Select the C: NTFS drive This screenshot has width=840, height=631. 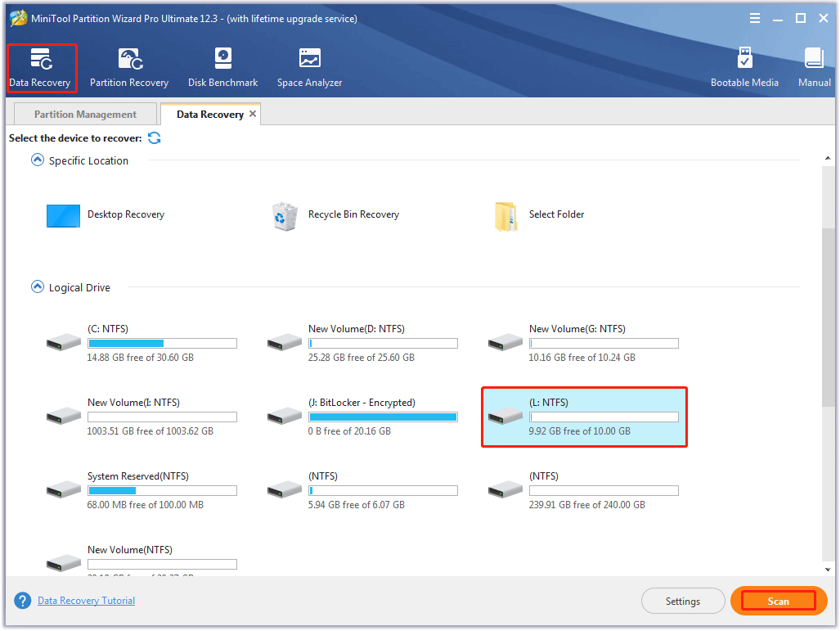click(x=141, y=343)
